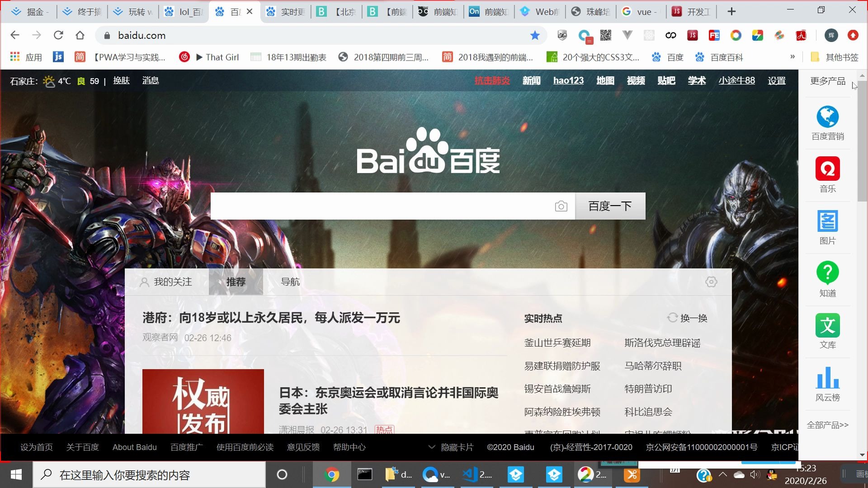Open the 贴吧 link

666,81
